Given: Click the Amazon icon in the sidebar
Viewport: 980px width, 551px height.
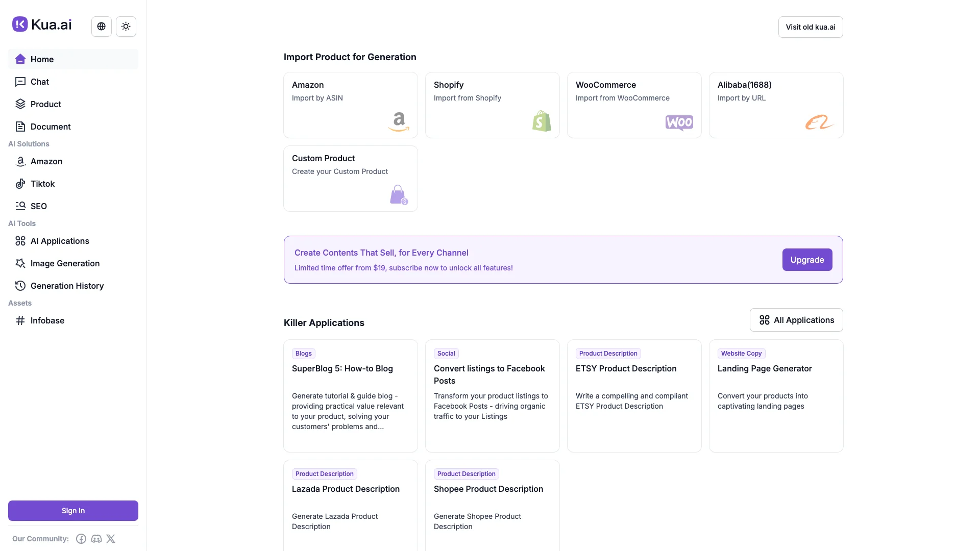Looking at the screenshot, I should point(20,161).
